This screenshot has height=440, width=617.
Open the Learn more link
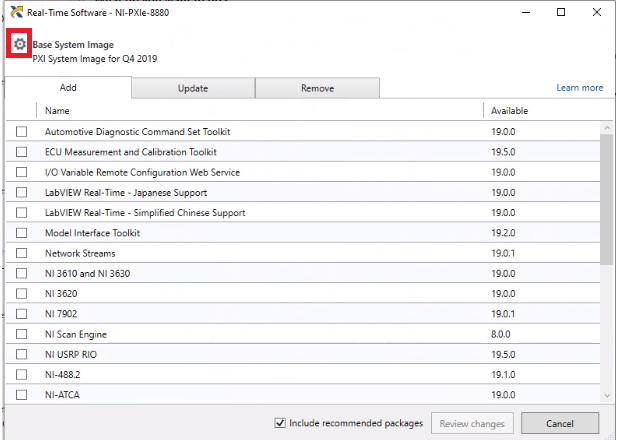pos(579,88)
